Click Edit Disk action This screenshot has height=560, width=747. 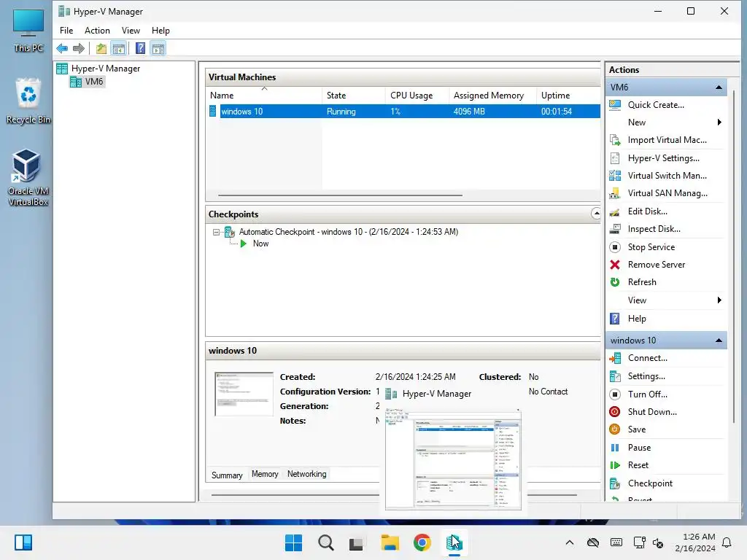click(647, 211)
